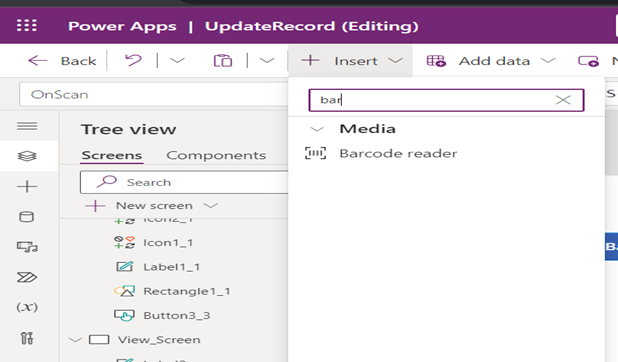The image size is (618, 362).
Task: Open Tree view layers icon in sidebar
Action: point(27,156)
